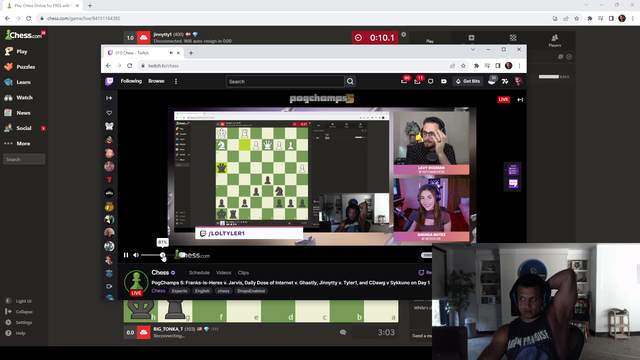640x360 pixels.
Task: Click the Chess.com sidebar search field
Action: click(24, 159)
